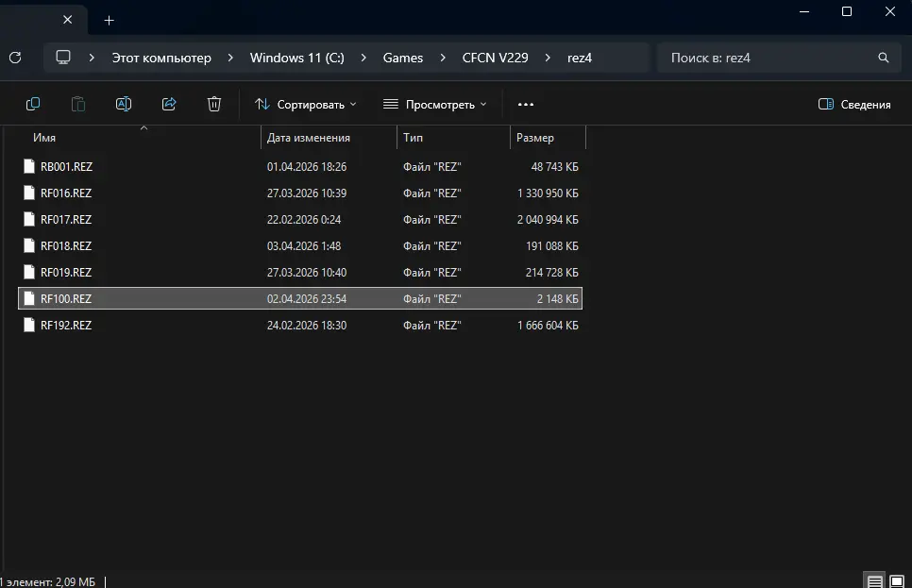
Task: Sort by Дата изменения column header
Action: (x=309, y=138)
